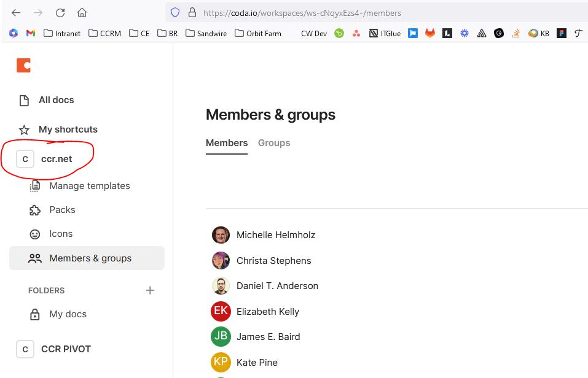Open My shortcuts star item
588x378 pixels.
tap(68, 129)
